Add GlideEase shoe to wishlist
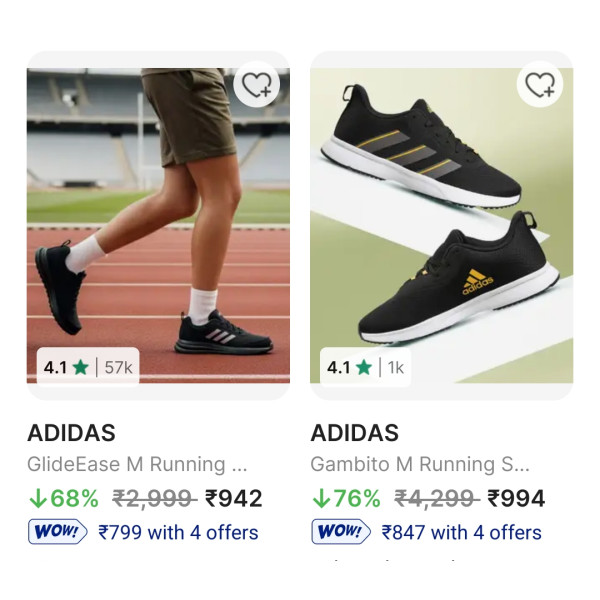Screen dimensions: 600x600 258,85
